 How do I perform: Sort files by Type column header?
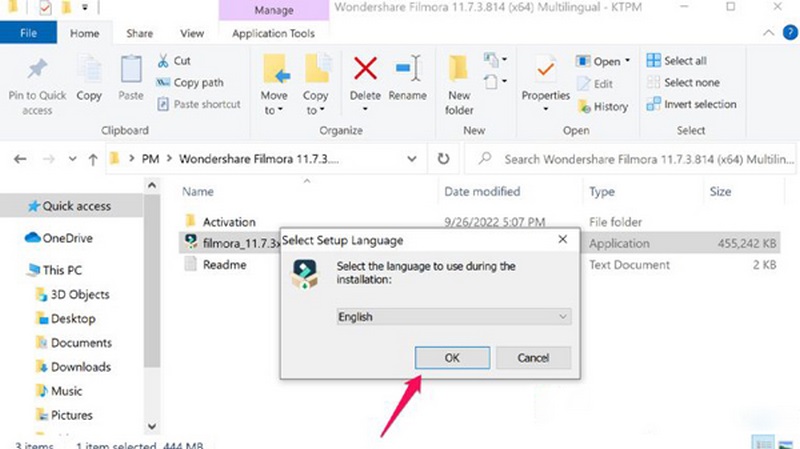point(602,192)
